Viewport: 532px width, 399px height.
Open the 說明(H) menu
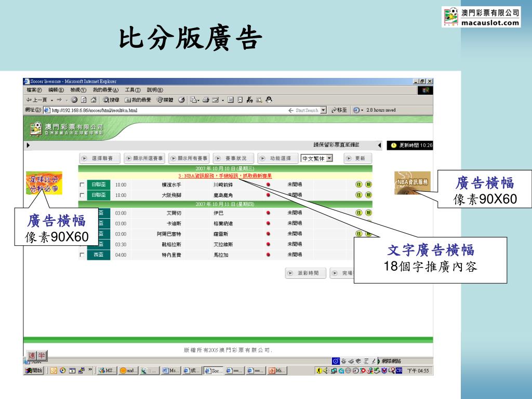pyautogui.click(x=155, y=90)
